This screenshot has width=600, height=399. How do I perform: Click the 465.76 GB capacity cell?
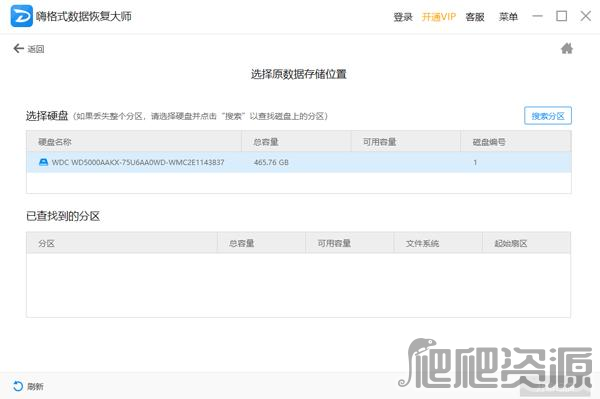271,162
